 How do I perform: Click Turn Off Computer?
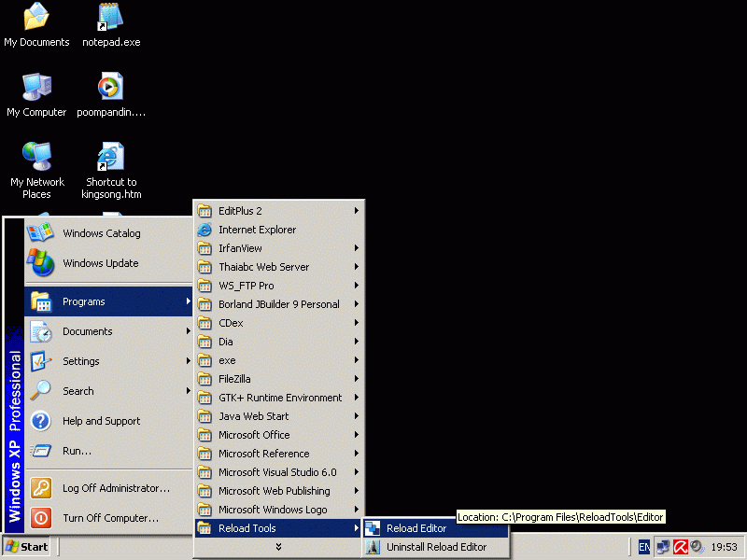110,518
